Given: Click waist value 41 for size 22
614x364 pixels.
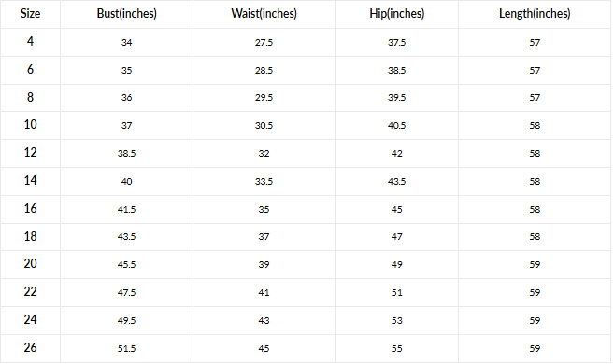Looking at the screenshot, I should coord(264,293).
